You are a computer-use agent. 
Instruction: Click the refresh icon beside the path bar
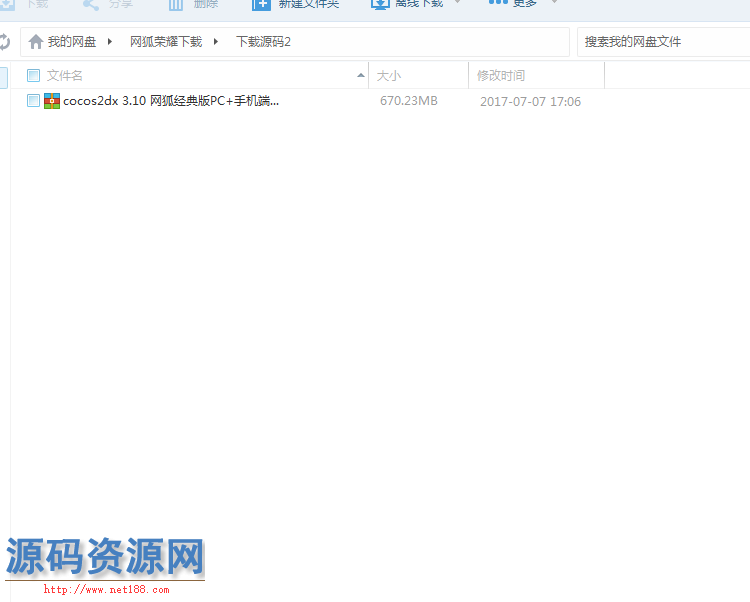coord(5,42)
